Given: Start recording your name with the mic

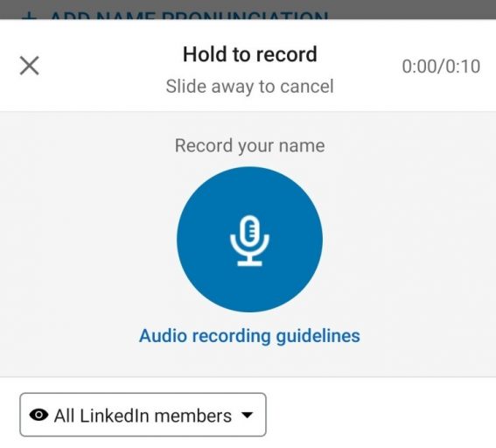Looking at the screenshot, I should click(x=249, y=240).
